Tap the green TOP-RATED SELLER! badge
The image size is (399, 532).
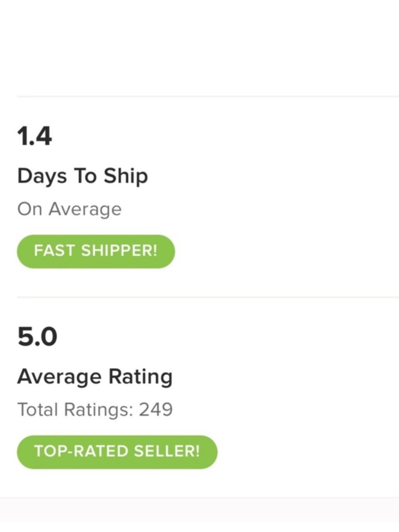[x=117, y=452]
